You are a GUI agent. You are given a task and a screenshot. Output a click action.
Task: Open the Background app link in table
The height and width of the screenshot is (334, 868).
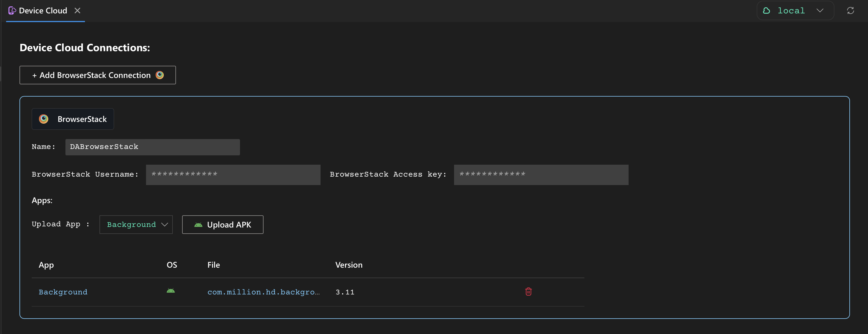63,292
